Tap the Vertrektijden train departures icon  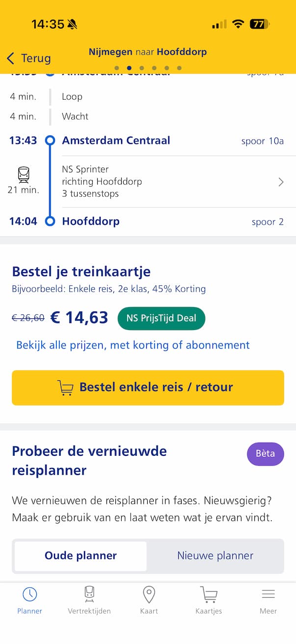click(89, 593)
